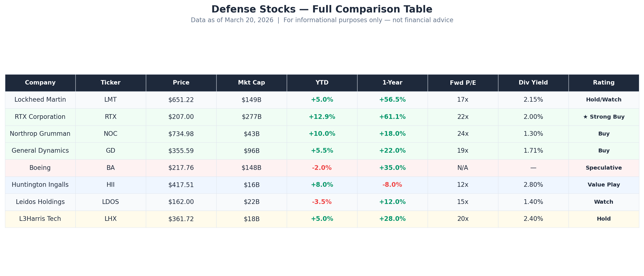Screen dimensions: 644x276
Task: Click the Defense Stocks table title
Action: [x=322, y=9]
